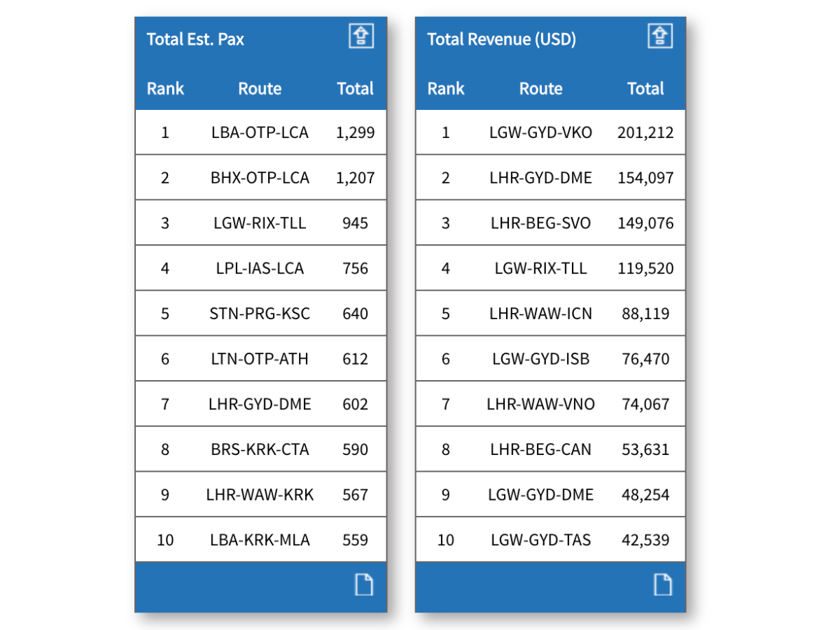Select the LBA-KRK-MLA route row
The height and width of the screenshot is (630, 840).
click(x=260, y=540)
